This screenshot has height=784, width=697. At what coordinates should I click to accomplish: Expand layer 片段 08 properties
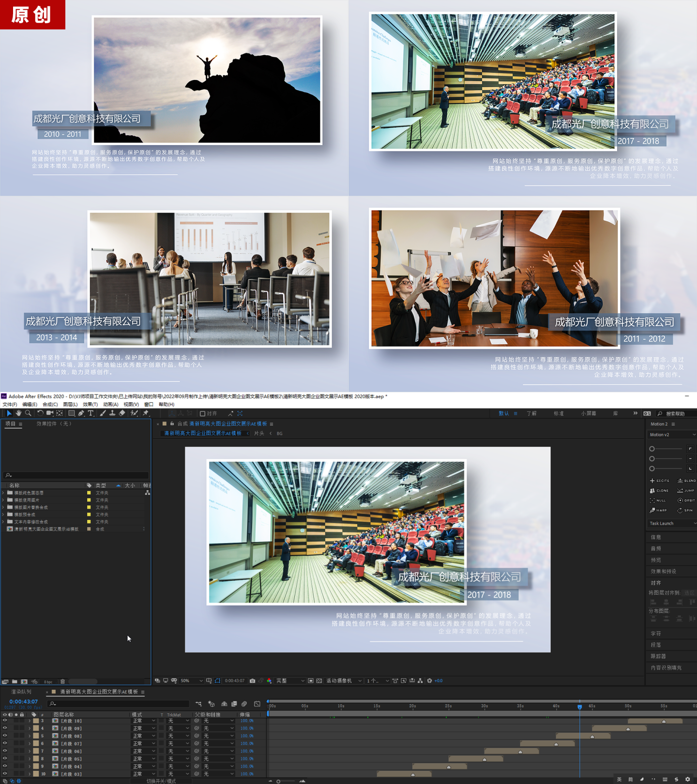pos(30,736)
